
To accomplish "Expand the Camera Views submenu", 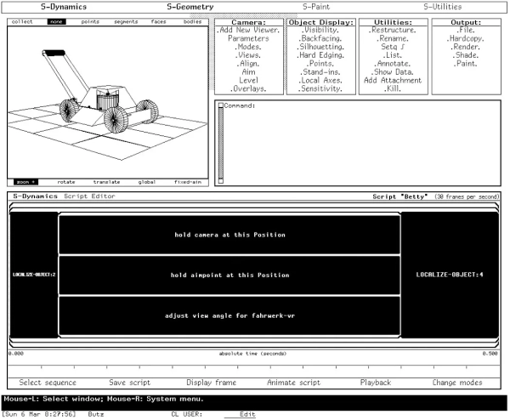I will pos(248,55).
